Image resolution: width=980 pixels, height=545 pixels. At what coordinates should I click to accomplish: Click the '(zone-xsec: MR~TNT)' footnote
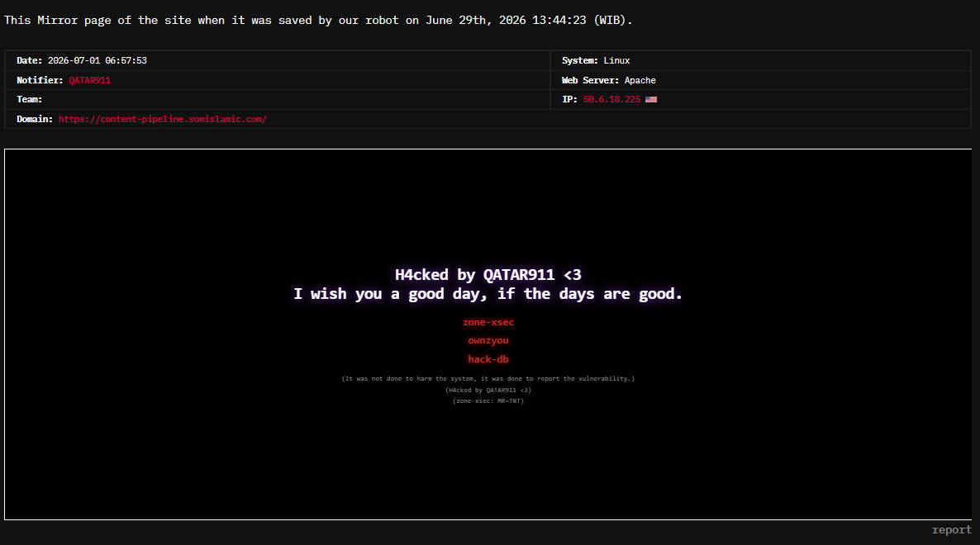click(x=488, y=400)
